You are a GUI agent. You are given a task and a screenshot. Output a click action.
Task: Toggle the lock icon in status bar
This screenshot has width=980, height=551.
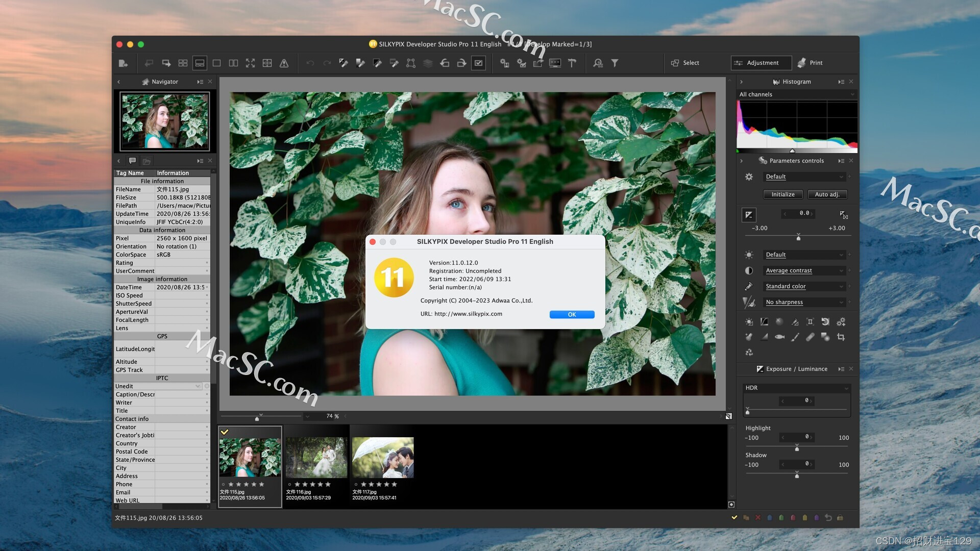pos(840,518)
